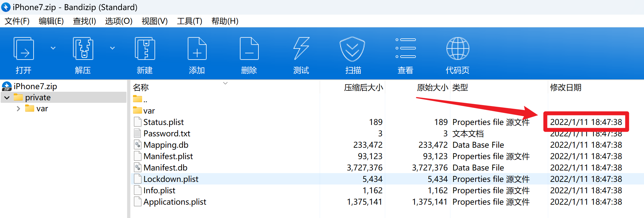The image size is (644, 218).
Task: Sort by the 原始大小 column header
Action: coord(432,88)
